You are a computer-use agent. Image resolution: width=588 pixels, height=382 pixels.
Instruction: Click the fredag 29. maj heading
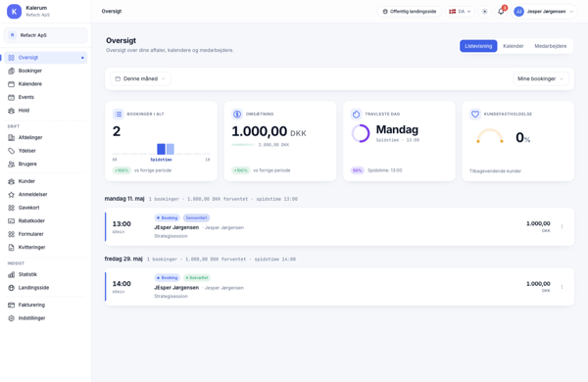coord(123,259)
